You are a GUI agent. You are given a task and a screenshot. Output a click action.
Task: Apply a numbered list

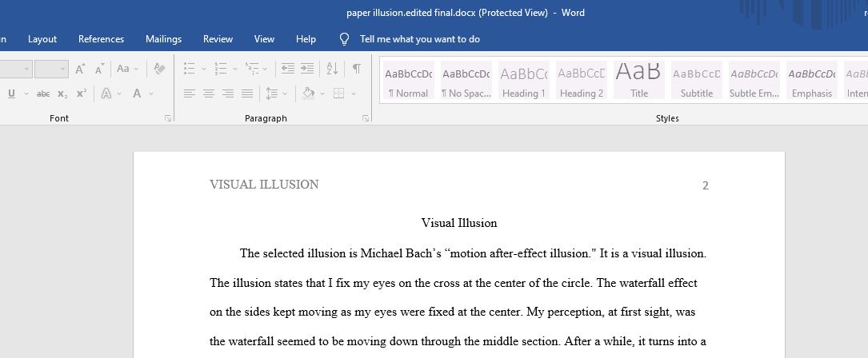click(x=221, y=69)
